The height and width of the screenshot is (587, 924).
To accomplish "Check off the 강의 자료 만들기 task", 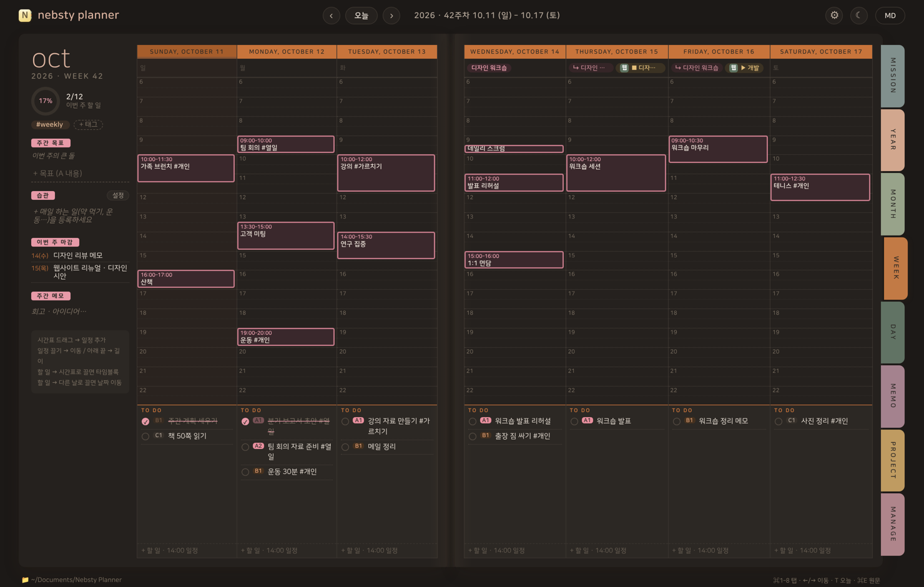I will click(345, 422).
